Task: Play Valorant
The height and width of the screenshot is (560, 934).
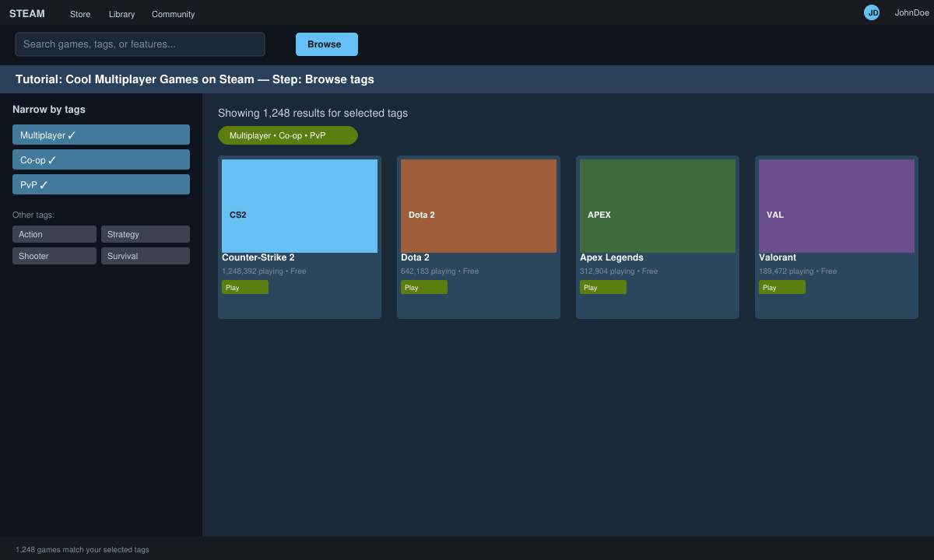Action: point(782,287)
